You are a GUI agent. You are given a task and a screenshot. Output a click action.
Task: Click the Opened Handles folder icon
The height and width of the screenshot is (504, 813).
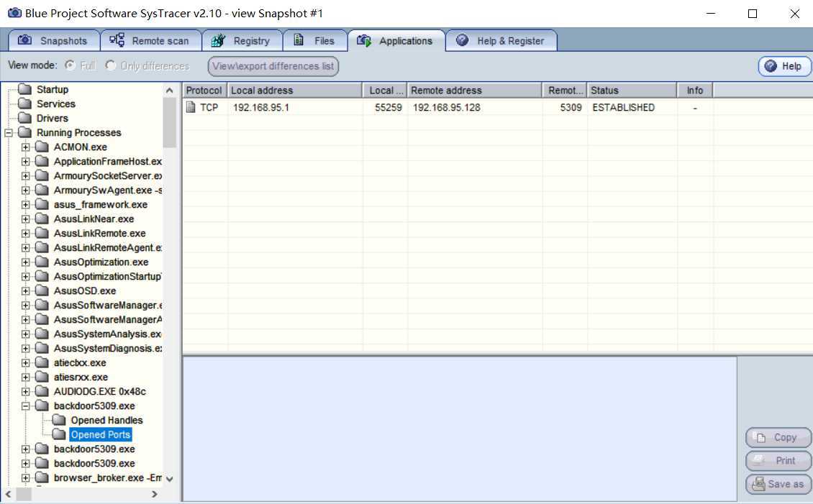[x=59, y=420]
